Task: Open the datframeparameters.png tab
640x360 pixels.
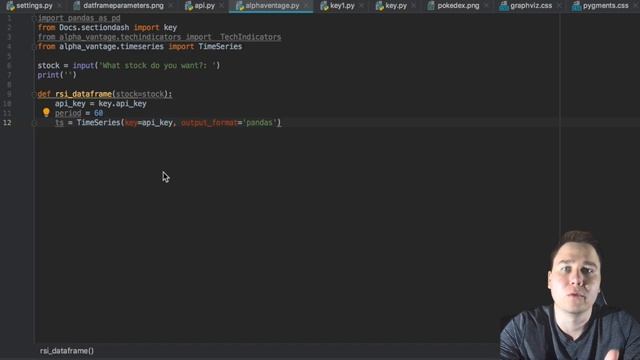Action: coord(123,6)
